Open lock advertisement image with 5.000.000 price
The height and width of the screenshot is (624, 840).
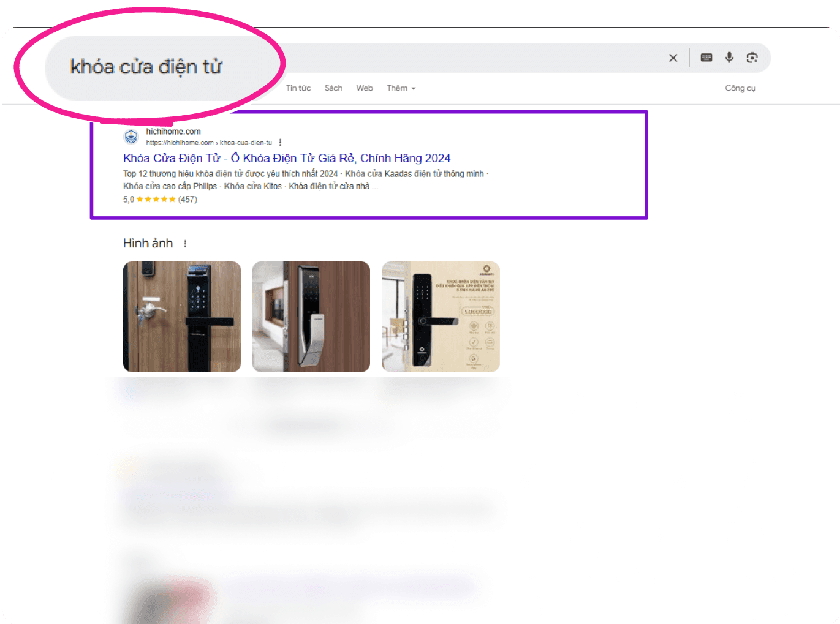click(x=441, y=317)
